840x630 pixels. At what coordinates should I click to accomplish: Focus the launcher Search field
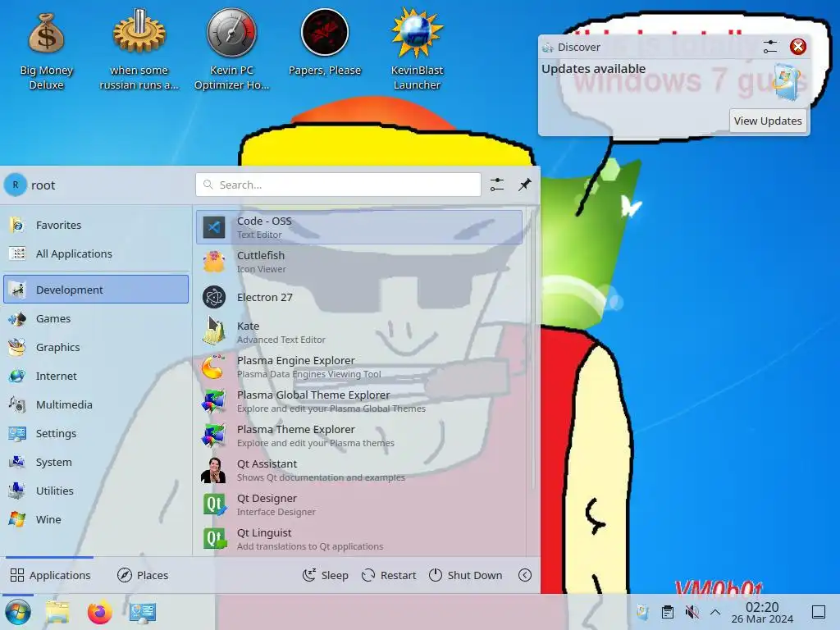tap(338, 185)
